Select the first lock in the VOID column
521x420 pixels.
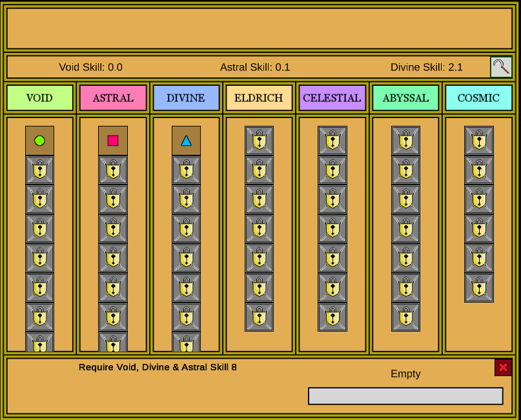(40, 170)
